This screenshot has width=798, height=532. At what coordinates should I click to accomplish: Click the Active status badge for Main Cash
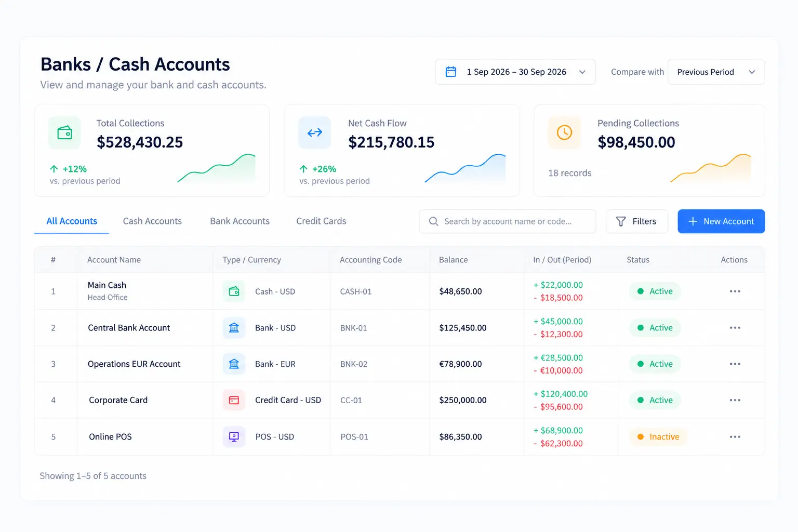(655, 291)
